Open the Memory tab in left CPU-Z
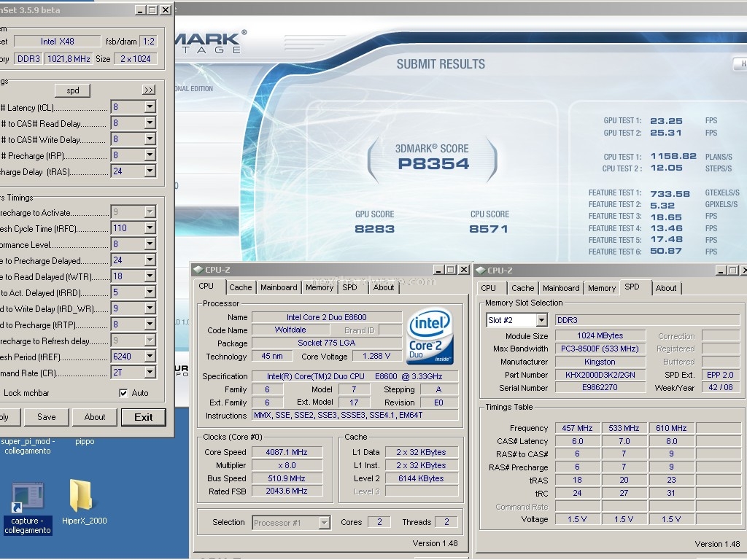This screenshot has width=747, height=560. pyautogui.click(x=320, y=287)
